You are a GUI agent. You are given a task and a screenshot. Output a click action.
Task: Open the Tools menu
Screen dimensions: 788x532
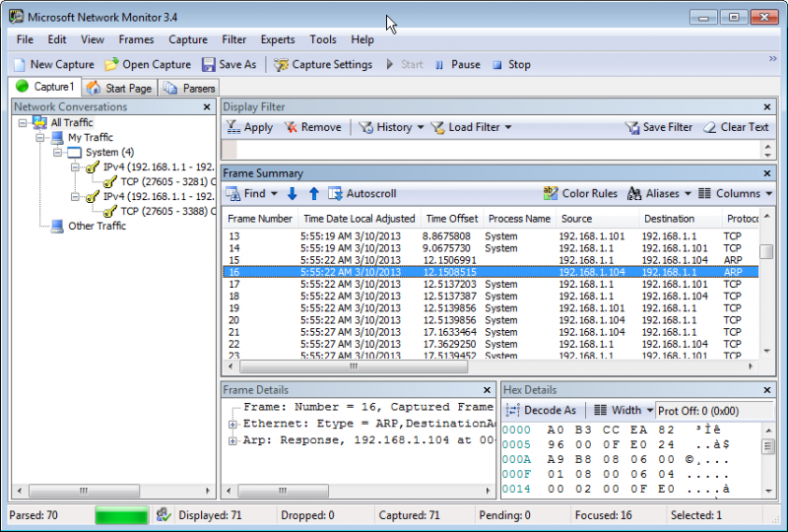point(323,39)
